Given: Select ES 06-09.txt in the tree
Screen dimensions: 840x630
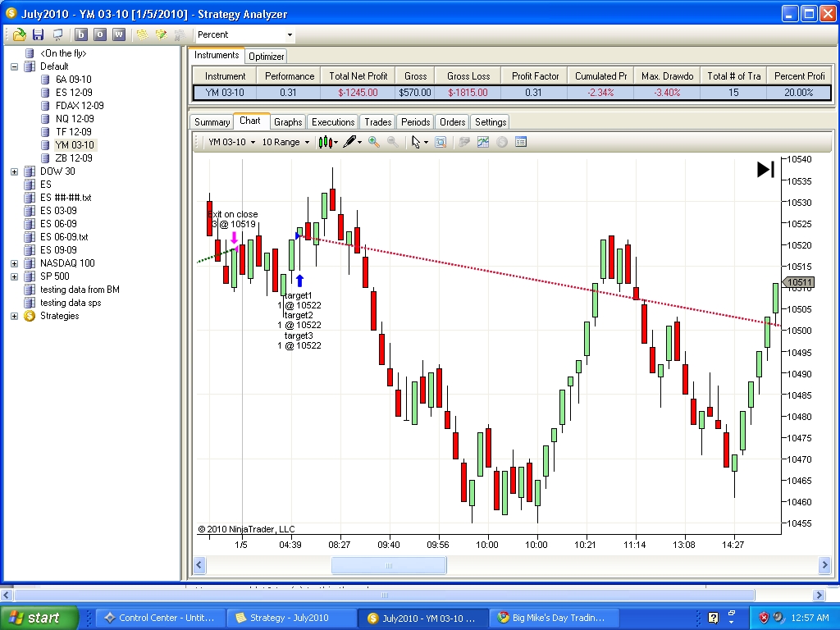Looking at the screenshot, I should point(64,237).
